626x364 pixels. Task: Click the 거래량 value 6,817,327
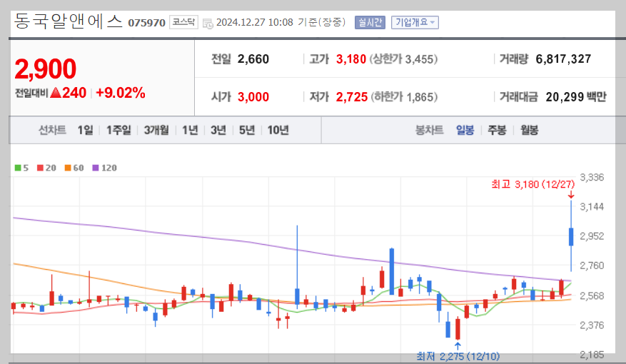tap(563, 59)
